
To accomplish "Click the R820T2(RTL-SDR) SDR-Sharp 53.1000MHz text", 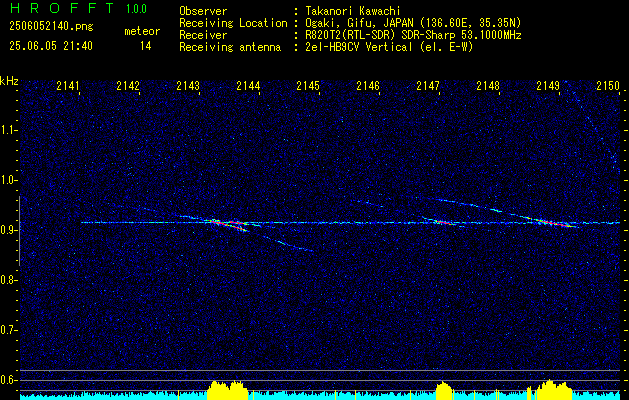I will 414,35.
